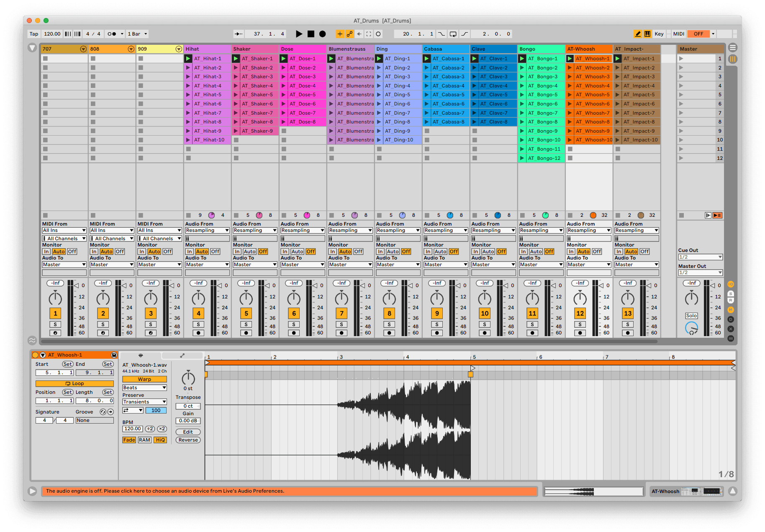
Task: Toggle the RAM mode for the clip
Action: (x=144, y=440)
